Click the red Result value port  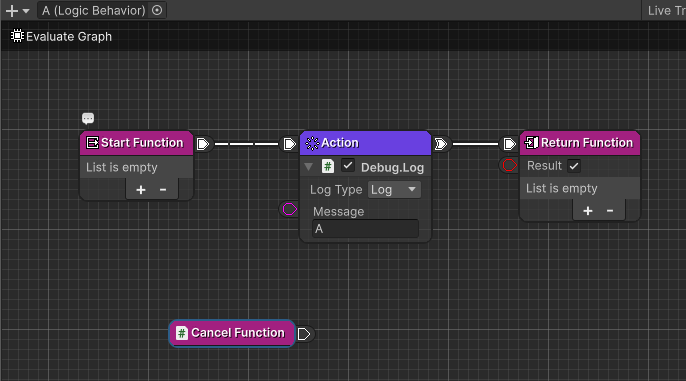tap(509, 165)
